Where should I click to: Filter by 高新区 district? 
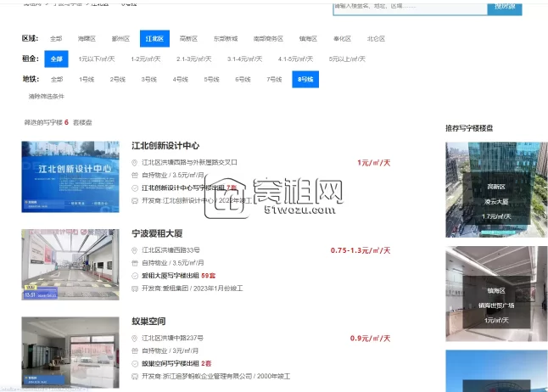pos(188,39)
